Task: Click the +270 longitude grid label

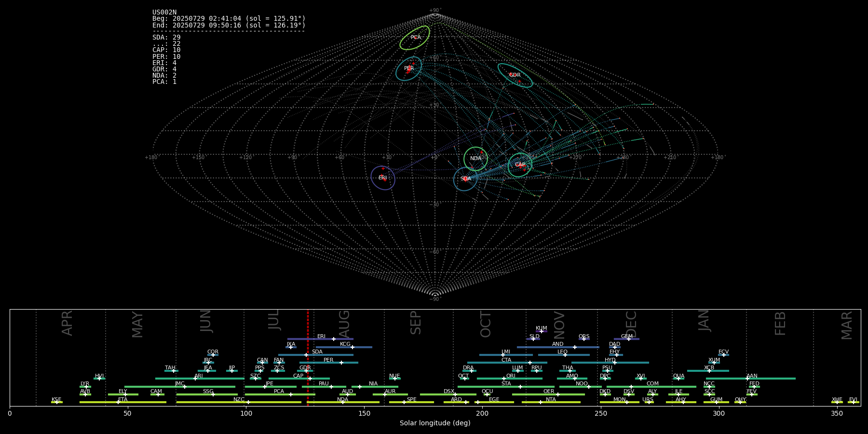Action: [575, 157]
